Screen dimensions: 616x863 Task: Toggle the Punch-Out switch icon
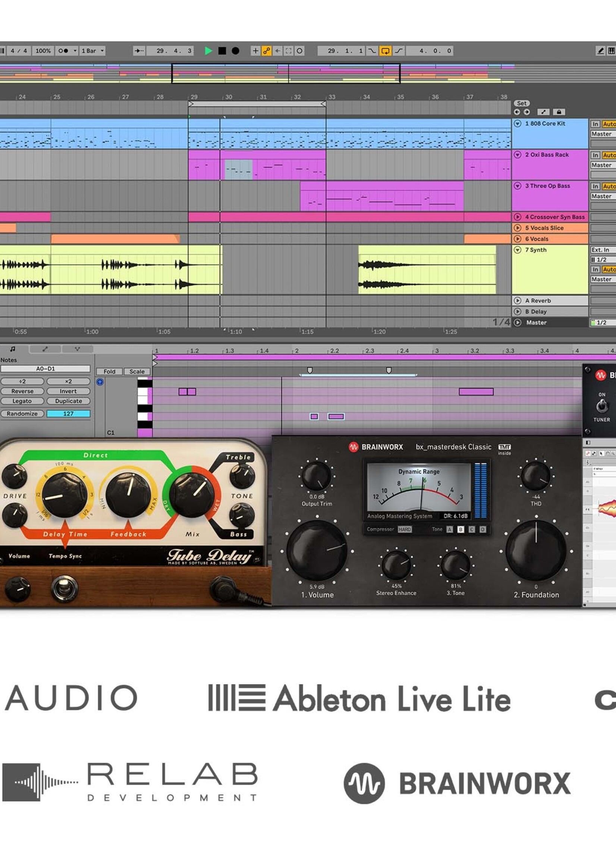click(399, 50)
